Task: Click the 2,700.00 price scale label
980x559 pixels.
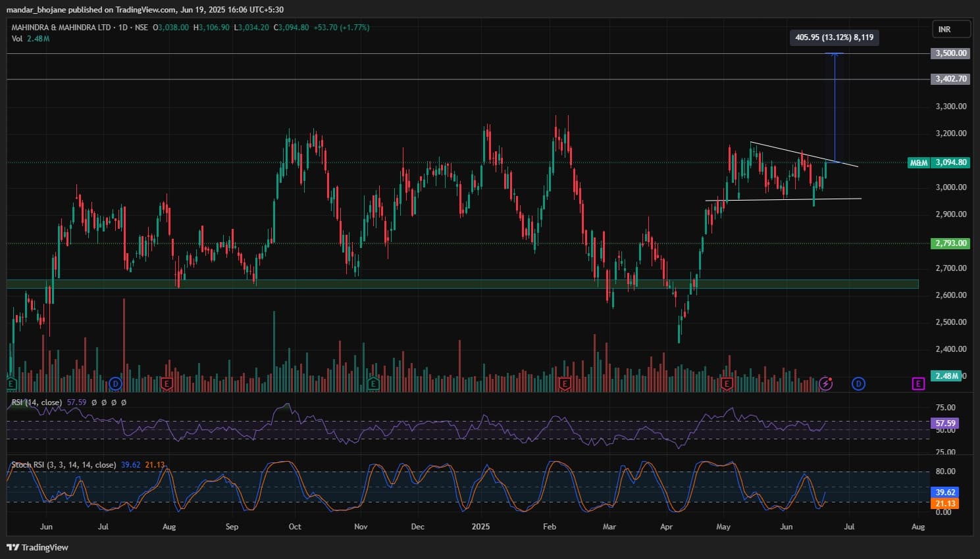Action: coord(951,268)
